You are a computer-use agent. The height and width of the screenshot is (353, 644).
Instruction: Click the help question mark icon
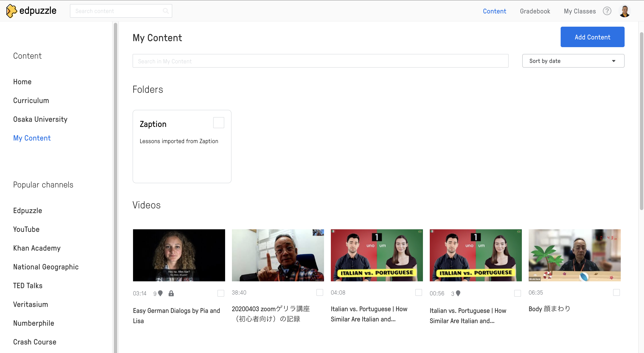608,11
